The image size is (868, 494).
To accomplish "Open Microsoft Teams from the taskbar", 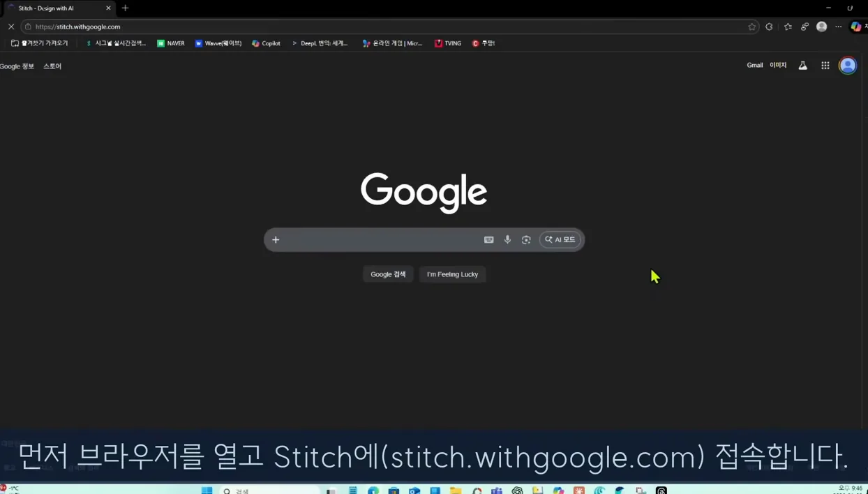I will pos(497,491).
